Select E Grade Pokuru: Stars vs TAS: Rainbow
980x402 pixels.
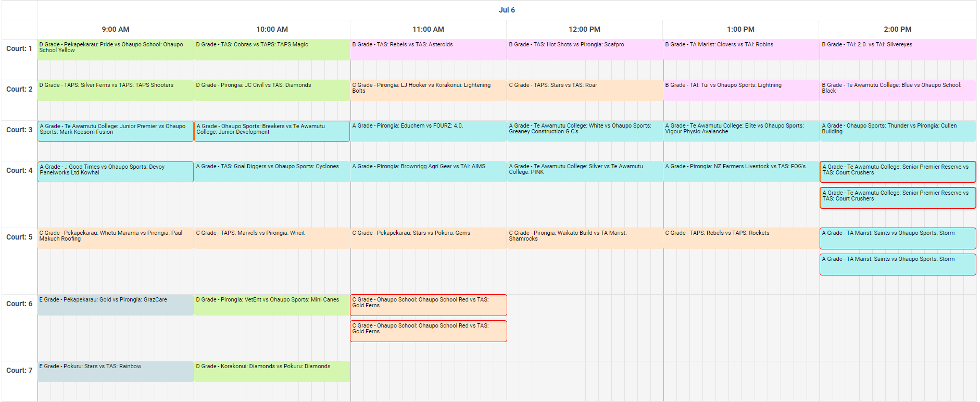point(115,371)
